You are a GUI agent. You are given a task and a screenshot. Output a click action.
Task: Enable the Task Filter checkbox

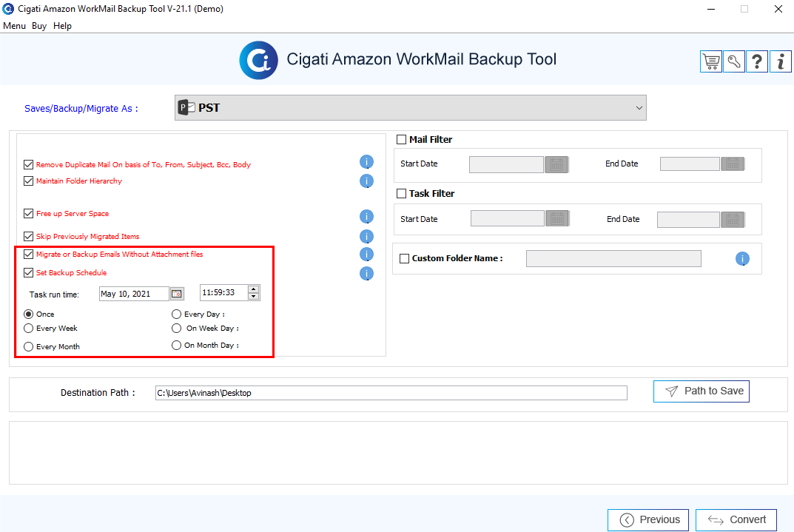point(402,193)
